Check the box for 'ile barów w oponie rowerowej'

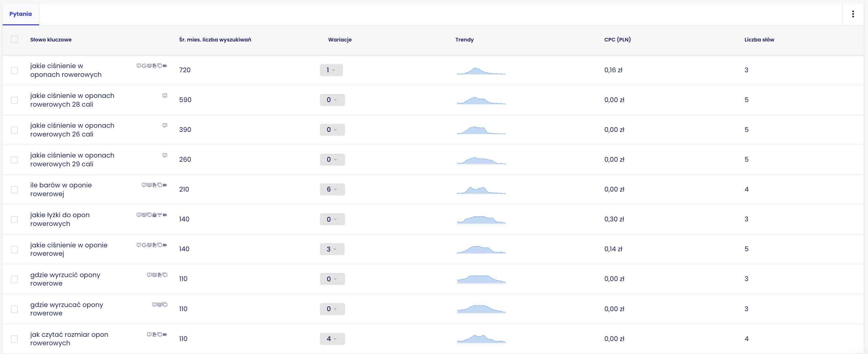[14, 189]
